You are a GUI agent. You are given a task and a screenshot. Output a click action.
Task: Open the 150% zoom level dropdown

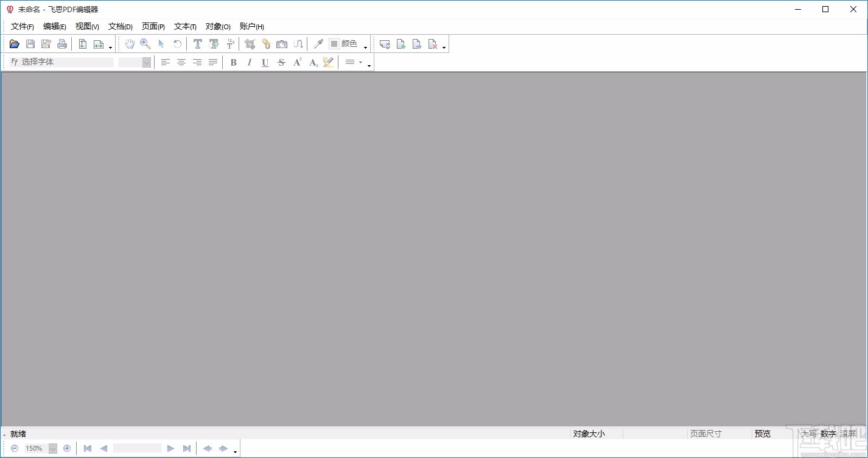pyautogui.click(x=52, y=448)
